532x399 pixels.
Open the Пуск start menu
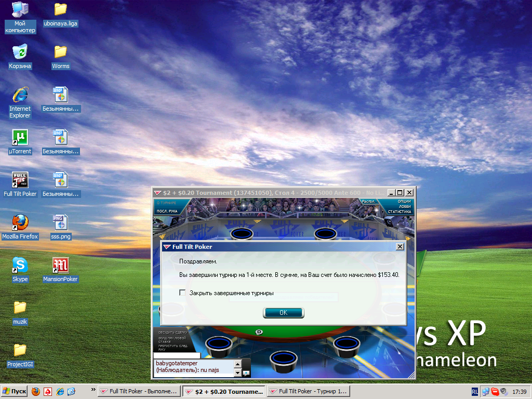point(14,392)
